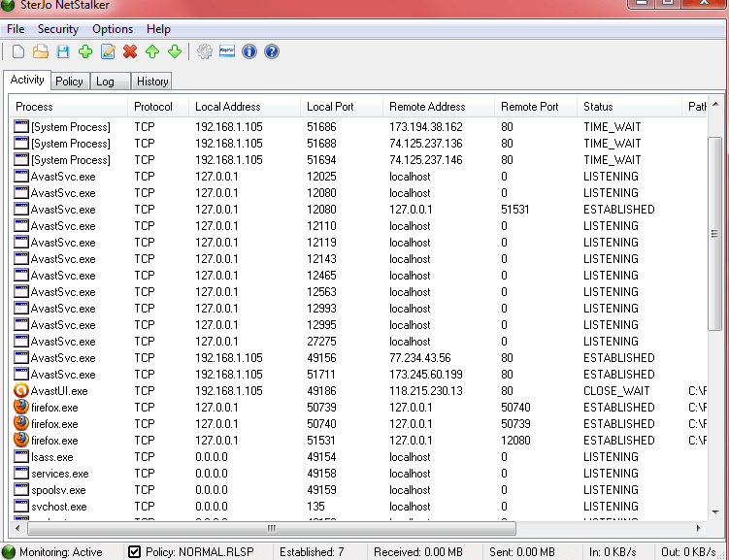
Task: Click the New policy blank page icon
Action: (18, 51)
